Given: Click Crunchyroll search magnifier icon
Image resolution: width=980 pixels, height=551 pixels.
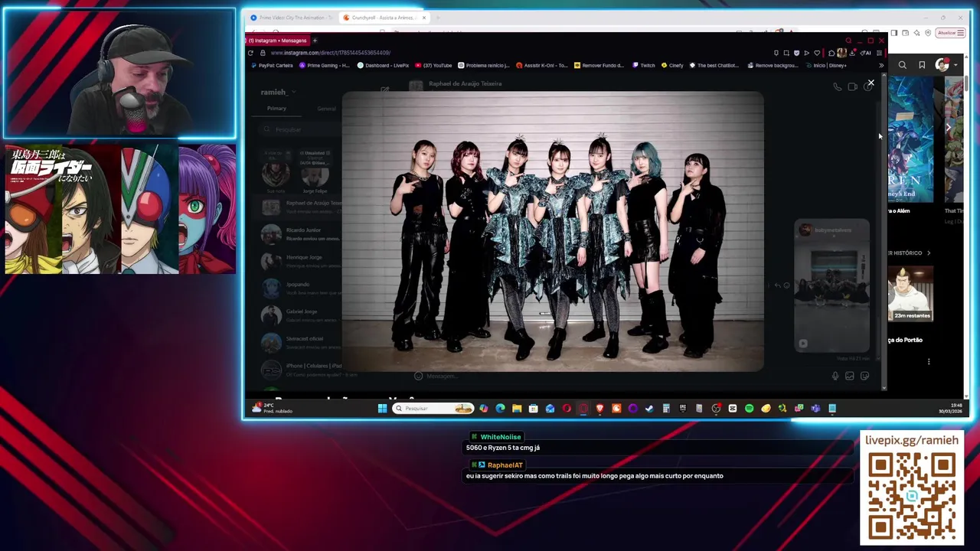Looking at the screenshot, I should 902,65.
